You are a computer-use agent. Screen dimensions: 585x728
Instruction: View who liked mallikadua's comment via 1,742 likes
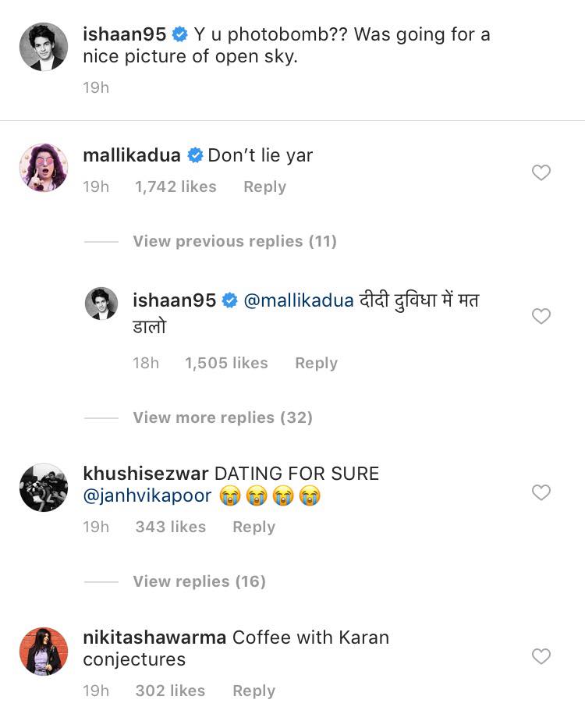click(175, 186)
